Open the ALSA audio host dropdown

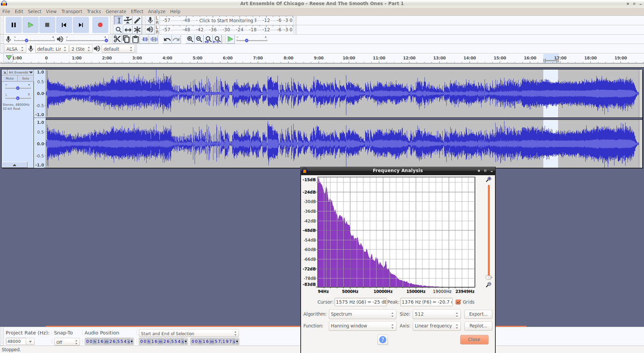point(15,49)
